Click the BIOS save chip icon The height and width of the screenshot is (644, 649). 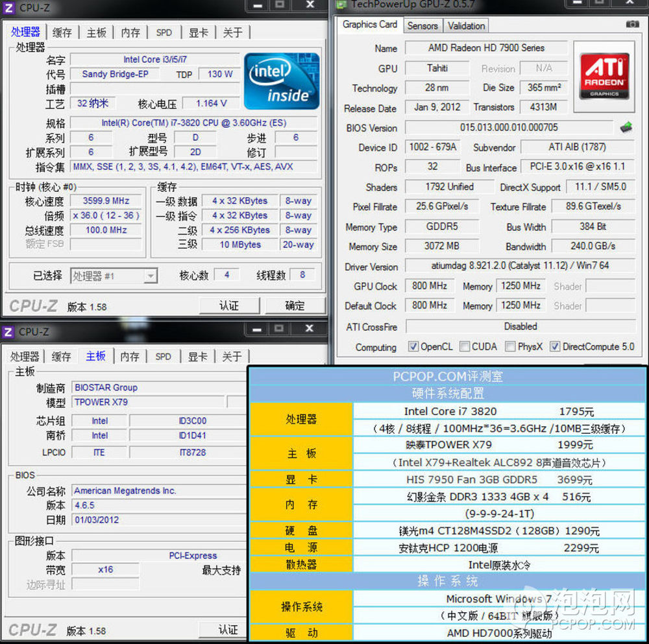point(626,127)
